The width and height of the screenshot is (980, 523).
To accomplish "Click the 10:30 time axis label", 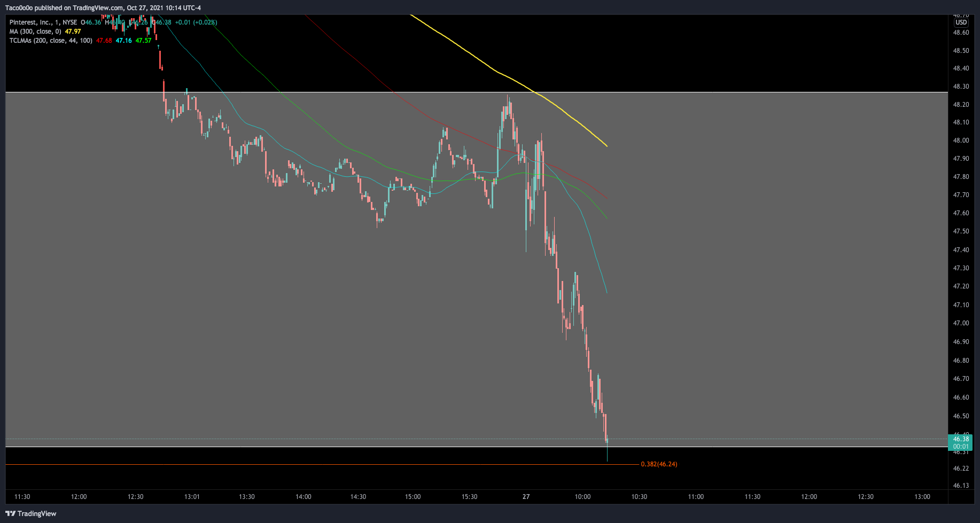I will (639, 497).
